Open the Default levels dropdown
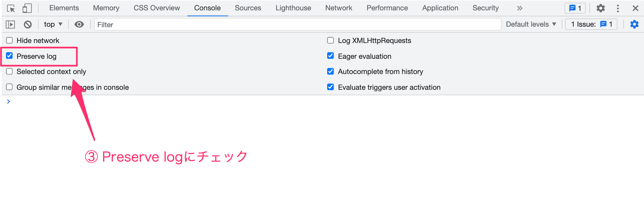 (x=531, y=24)
